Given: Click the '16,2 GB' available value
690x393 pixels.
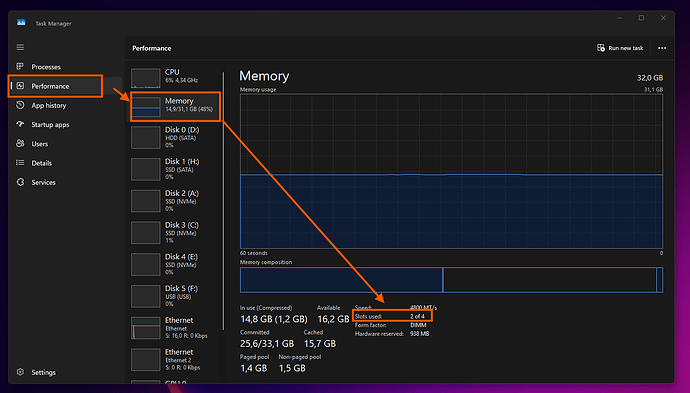Looking at the screenshot, I should (333, 319).
